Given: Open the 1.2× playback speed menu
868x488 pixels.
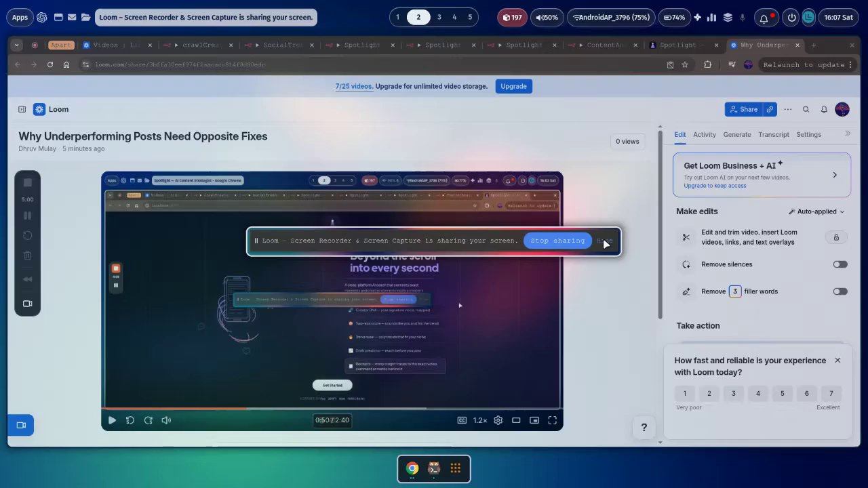Looking at the screenshot, I should pos(480,420).
